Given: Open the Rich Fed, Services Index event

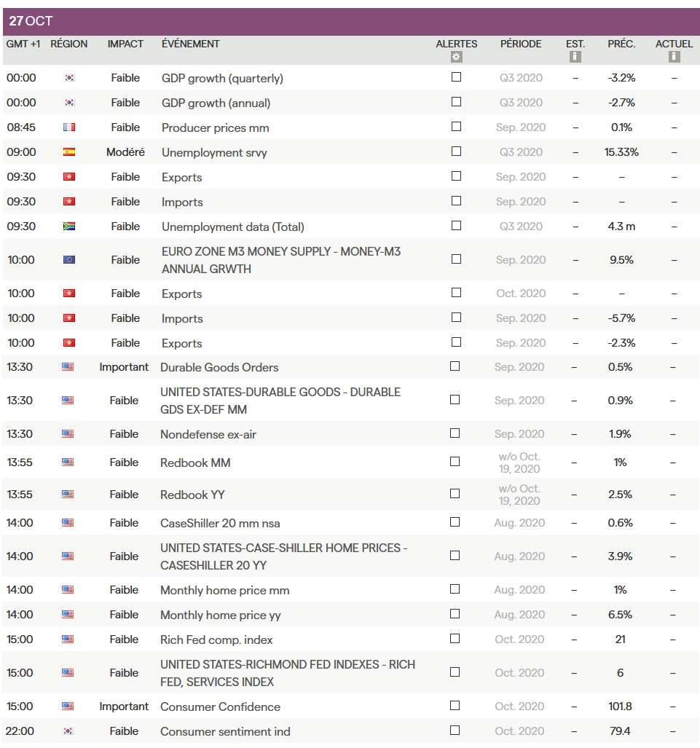Looking at the screenshot, I should point(288,673).
